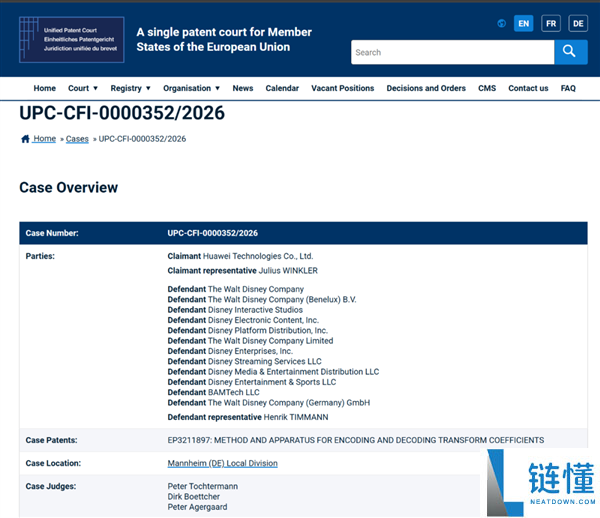Viewport: 600px width, 518px height.
Task: Click Defendant Disney Media & Entertainment Distribution LLC
Action: click(273, 372)
